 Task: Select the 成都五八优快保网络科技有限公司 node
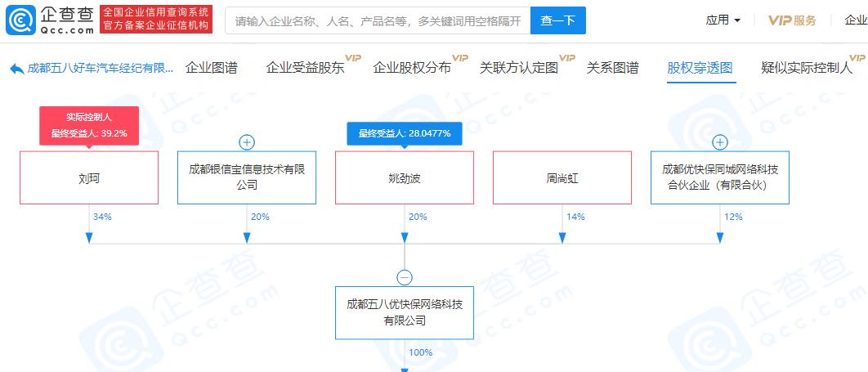[x=405, y=313]
